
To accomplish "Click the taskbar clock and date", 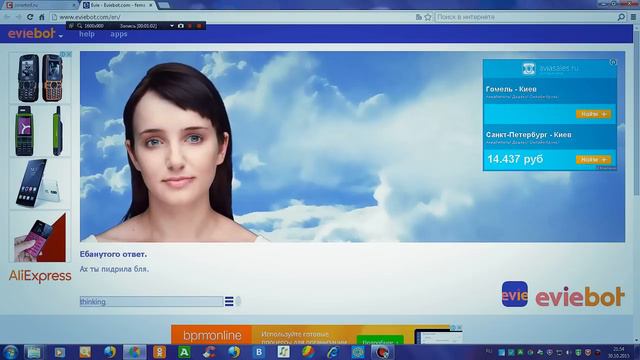I will 619,352.
